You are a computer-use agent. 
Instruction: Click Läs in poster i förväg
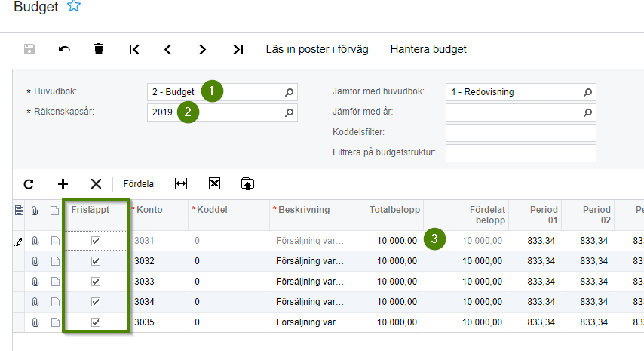click(317, 49)
